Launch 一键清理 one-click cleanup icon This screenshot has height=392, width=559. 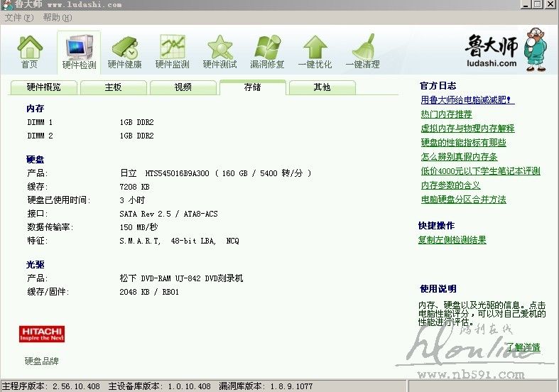362,52
